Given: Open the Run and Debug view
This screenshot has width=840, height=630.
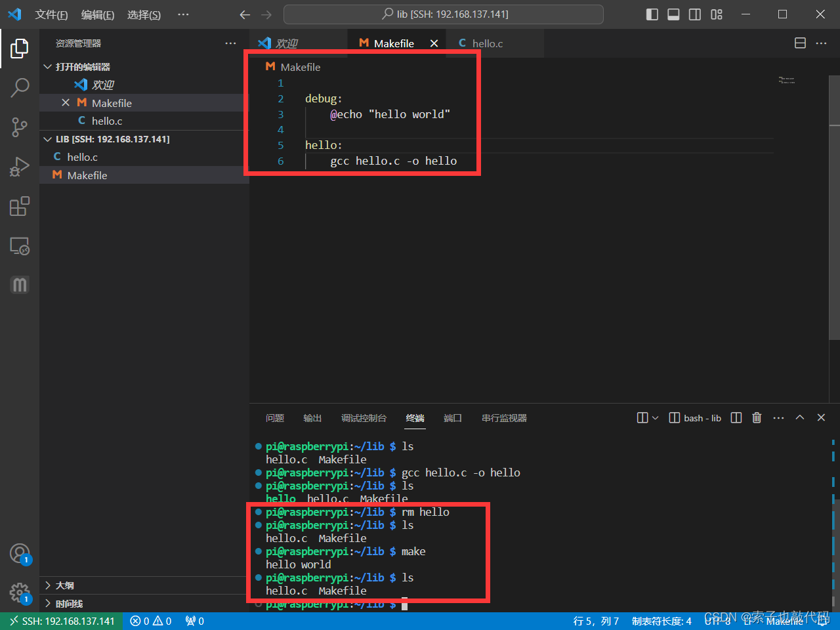Looking at the screenshot, I should (x=20, y=167).
